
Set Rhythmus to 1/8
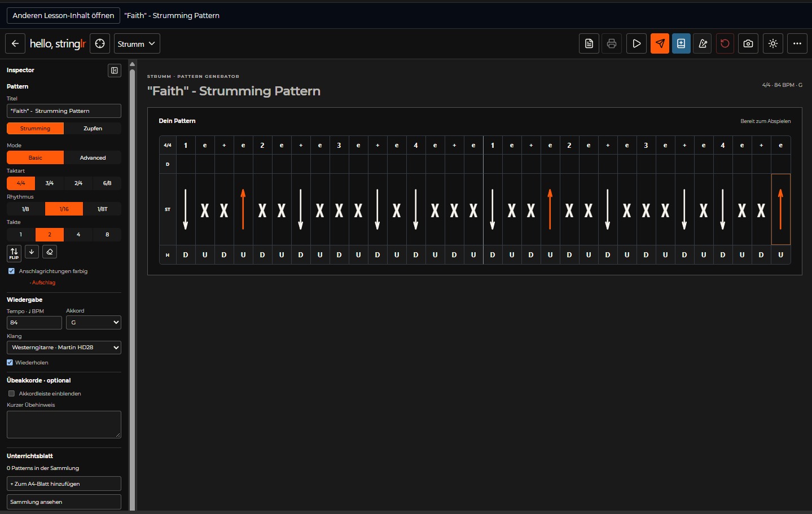point(25,209)
